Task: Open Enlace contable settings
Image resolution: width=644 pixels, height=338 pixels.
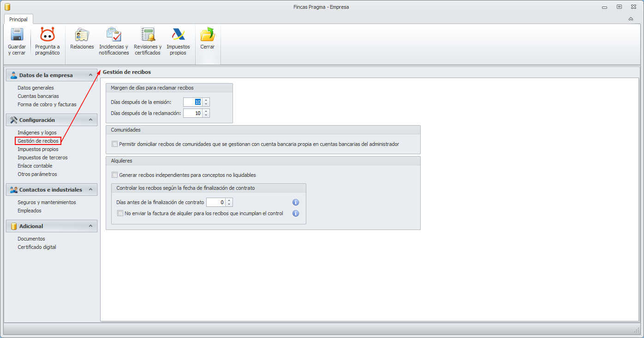Action: tap(35, 166)
